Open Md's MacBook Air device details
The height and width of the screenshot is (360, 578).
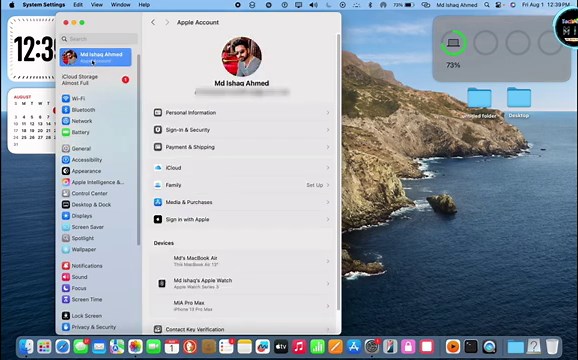[x=241, y=261]
